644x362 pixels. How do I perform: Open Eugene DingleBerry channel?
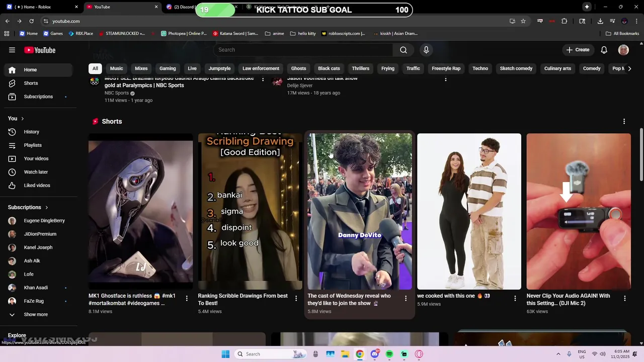tap(38, 221)
